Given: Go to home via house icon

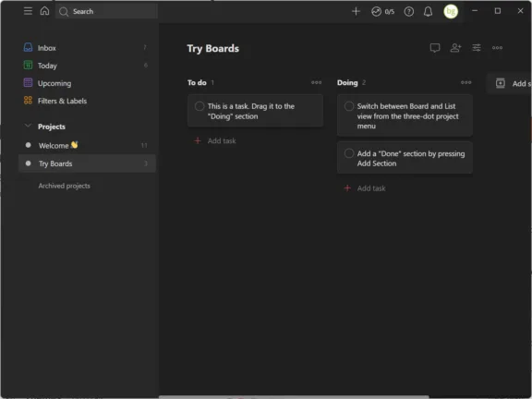Looking at the screenshot, I should click(x=44, y=11).
